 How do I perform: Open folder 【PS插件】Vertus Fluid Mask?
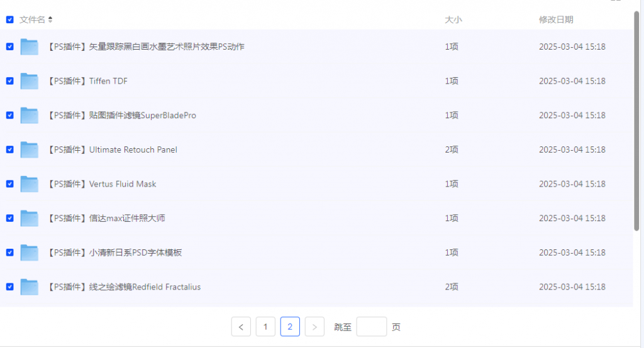tap(101, 184)
